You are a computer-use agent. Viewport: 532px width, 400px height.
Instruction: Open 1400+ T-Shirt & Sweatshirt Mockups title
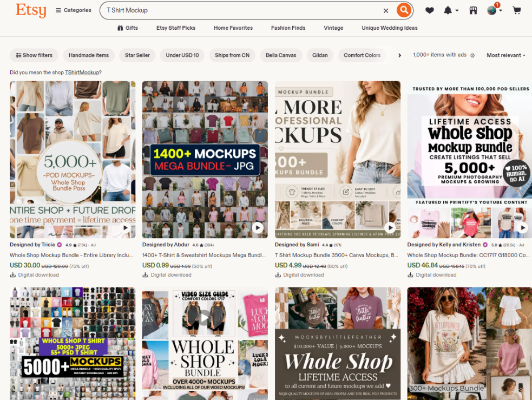[204, 255]
